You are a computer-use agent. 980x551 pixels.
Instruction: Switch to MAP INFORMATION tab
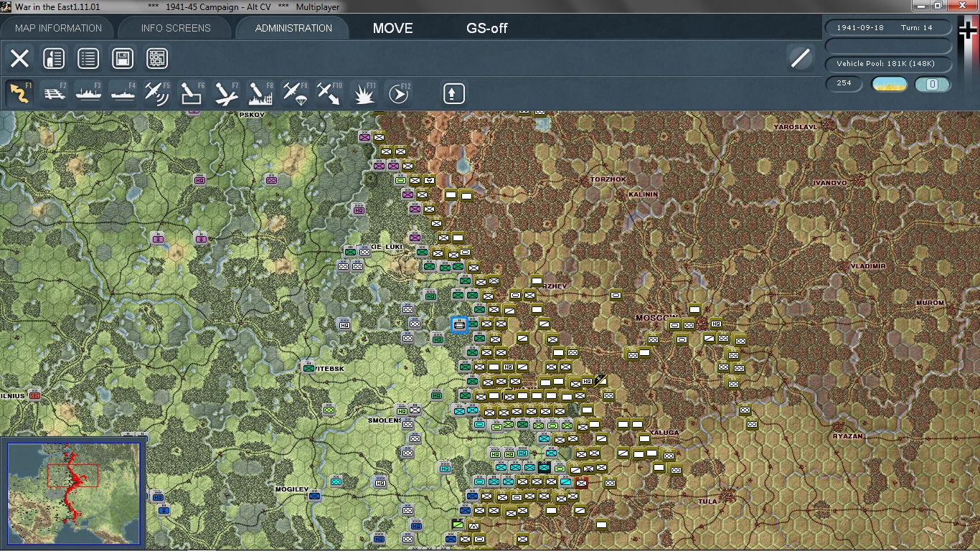[x=59, y=28]
